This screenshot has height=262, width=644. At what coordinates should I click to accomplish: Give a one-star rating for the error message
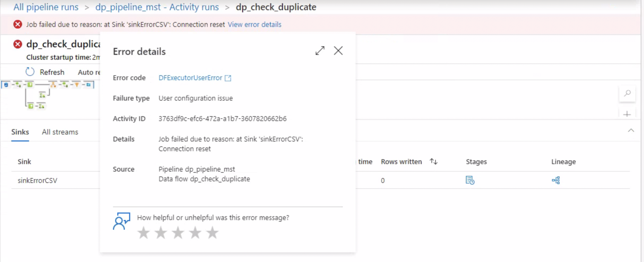point(143,232)
